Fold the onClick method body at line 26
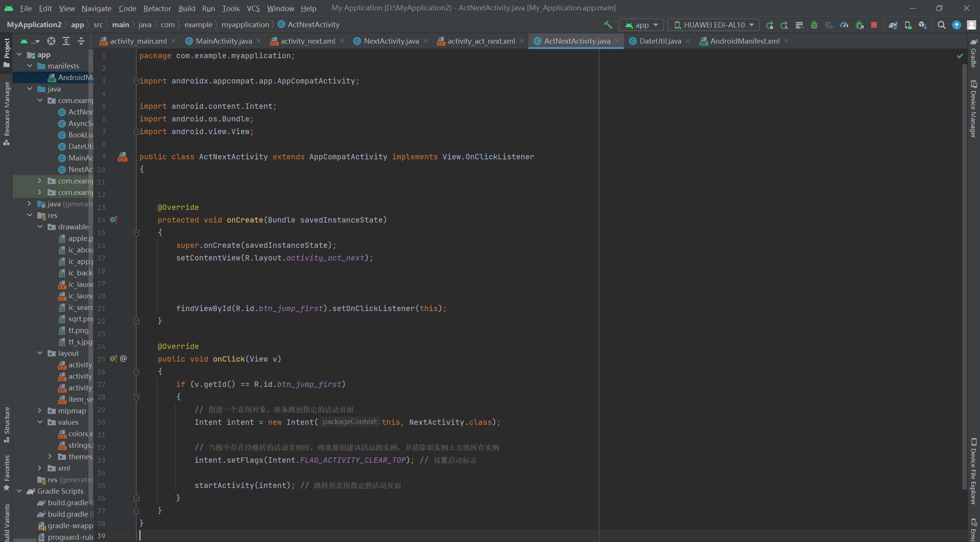 coord(136,372)
